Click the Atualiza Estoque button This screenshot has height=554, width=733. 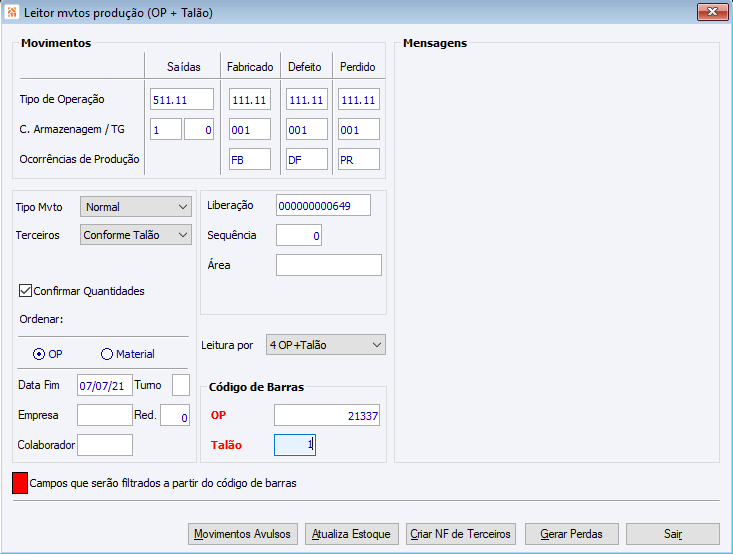pyautogui.click(x=352, y=534)
